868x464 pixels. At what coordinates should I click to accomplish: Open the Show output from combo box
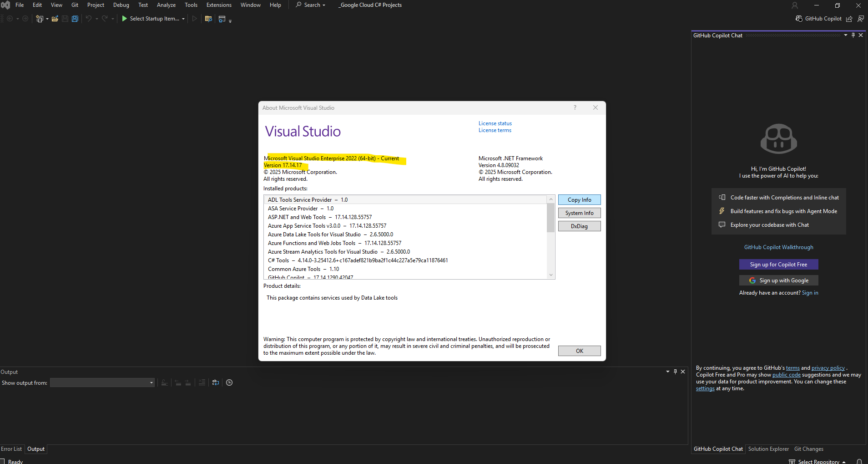pyautogui.click(x=102, y=382)
